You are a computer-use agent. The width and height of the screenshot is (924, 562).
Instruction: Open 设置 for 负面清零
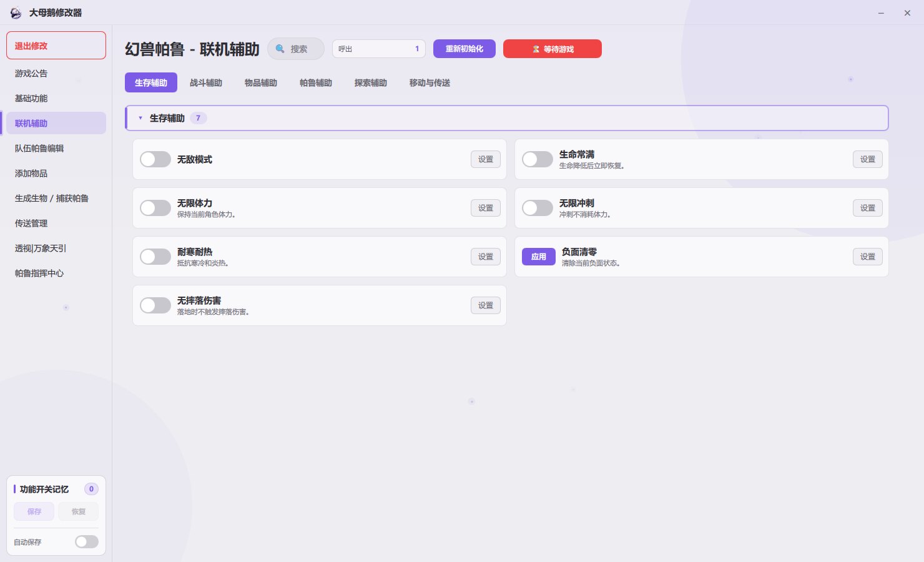click(868, 257)
